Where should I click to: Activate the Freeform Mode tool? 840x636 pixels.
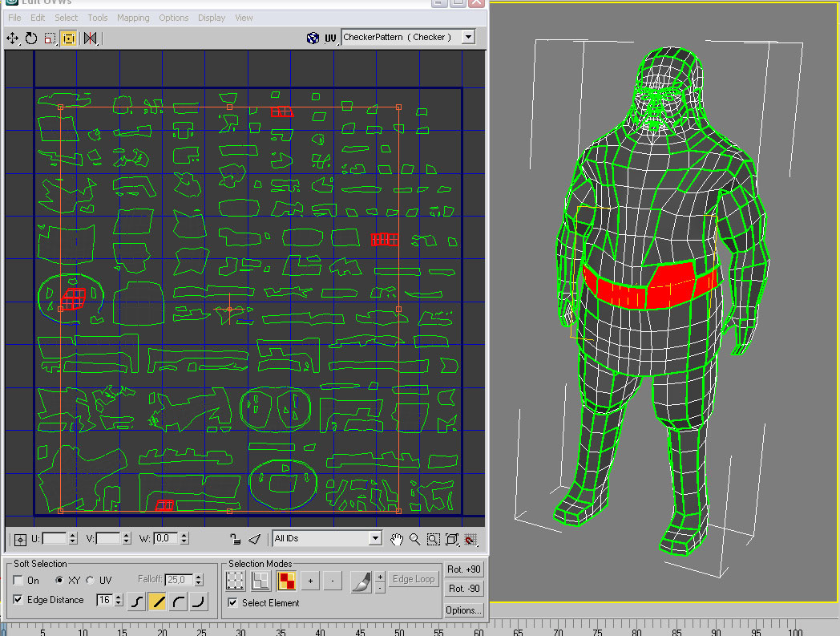tap(69, 38)
